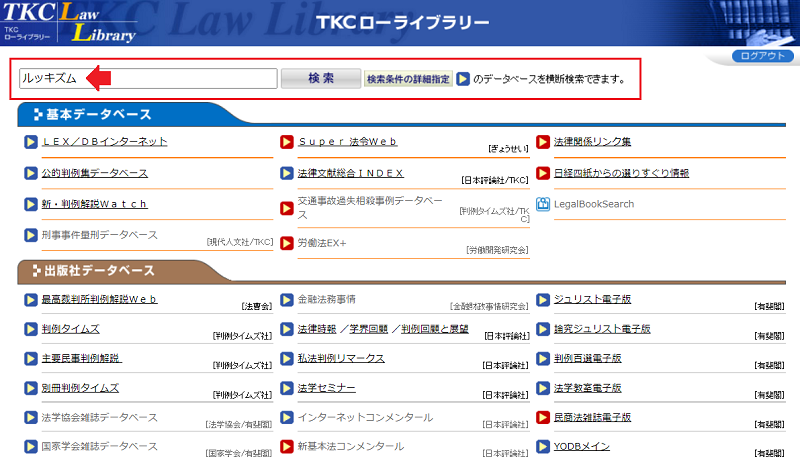800x457 pixels.
Task: Click greyed インターネットコンメンタール text
Action: tap(365, 417)
